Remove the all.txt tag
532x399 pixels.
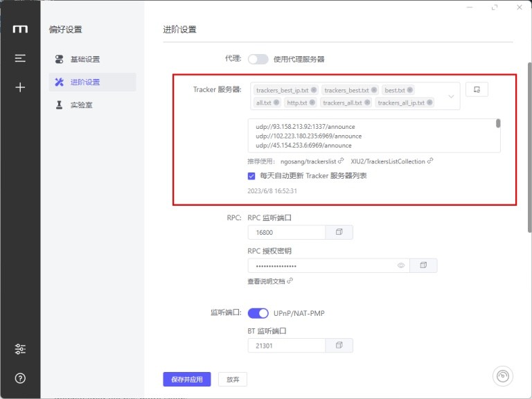pos(276,102)
